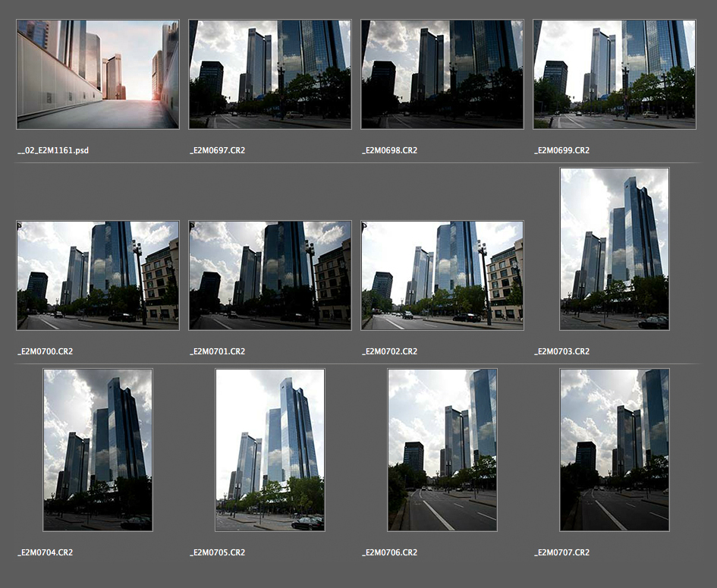
Task: Click the filename label __02_E2M1161.psd
Action: [x=53, y=150]
